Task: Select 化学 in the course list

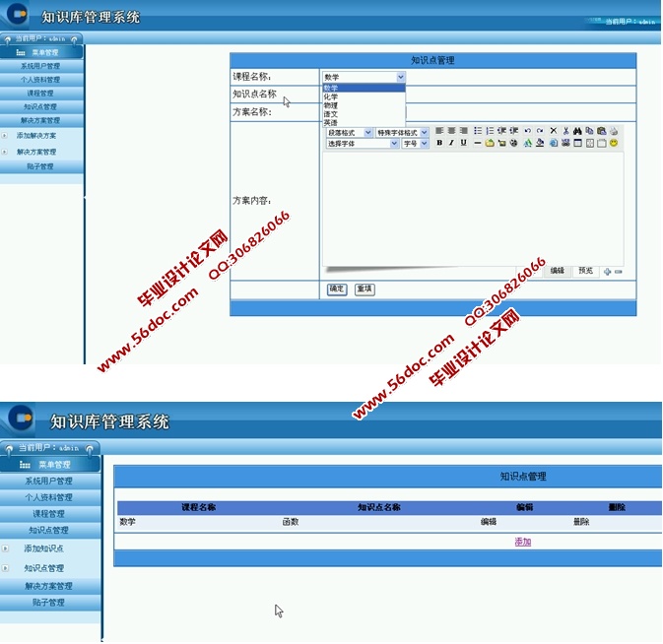Action: [364, 97]
